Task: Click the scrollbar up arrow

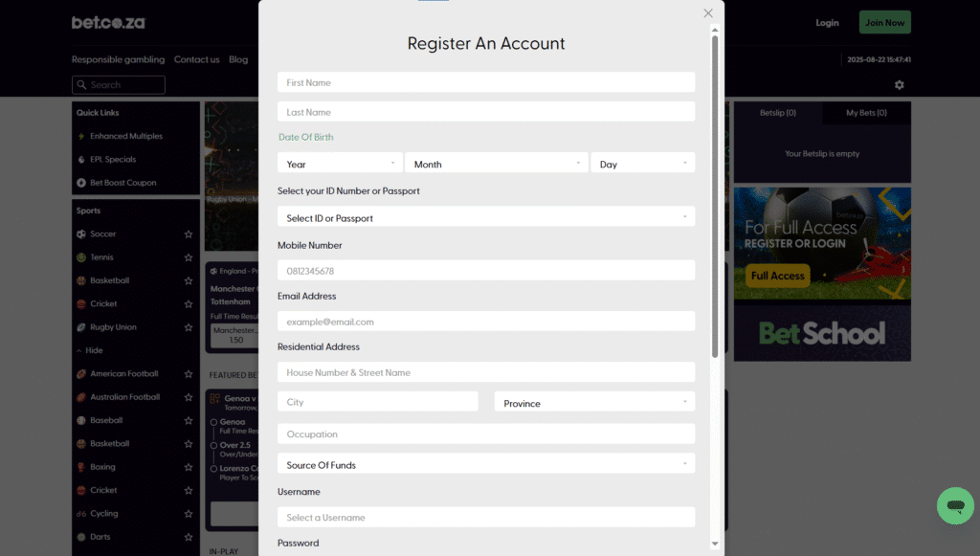Action: [715, 30]
